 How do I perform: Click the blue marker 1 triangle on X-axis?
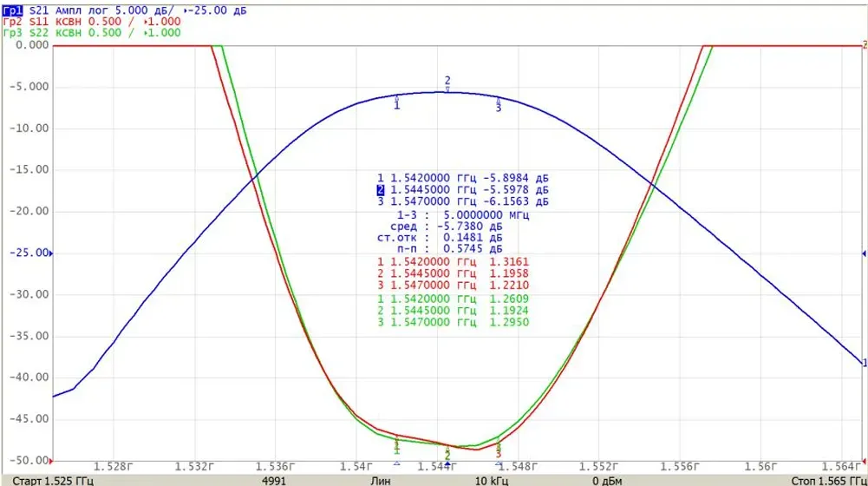point(396,463)
